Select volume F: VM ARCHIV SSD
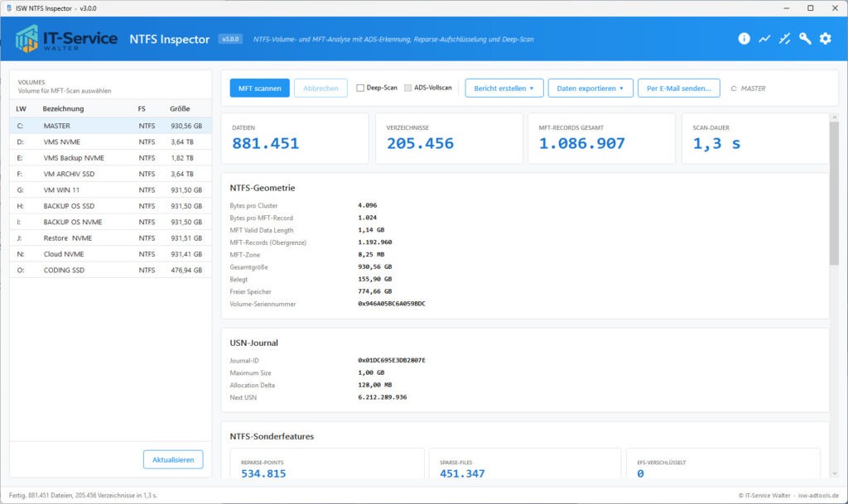The image size is (848, 504). pos(110,174)
